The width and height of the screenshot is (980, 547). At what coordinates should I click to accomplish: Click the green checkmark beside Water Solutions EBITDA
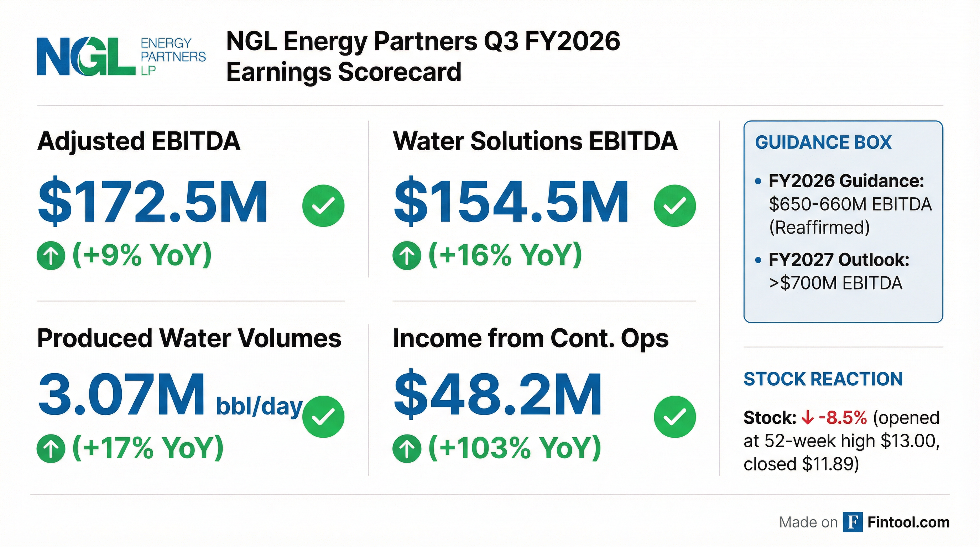[x=674, y=206]
